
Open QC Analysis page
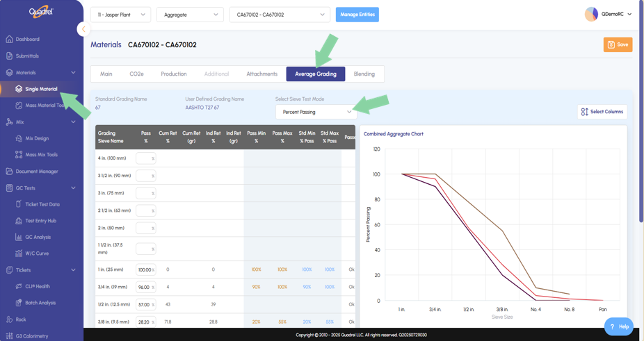(x=38, y=238)
